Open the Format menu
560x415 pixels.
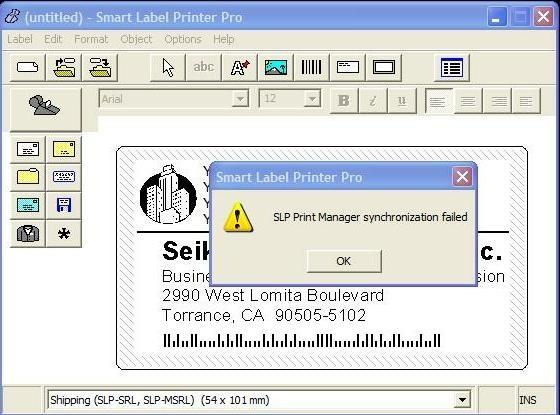click(x=91, y=39)
